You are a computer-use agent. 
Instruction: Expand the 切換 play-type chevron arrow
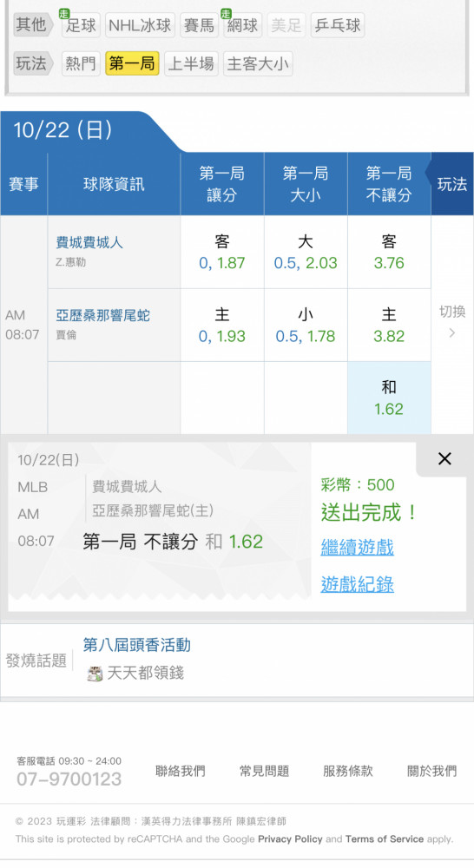point(451,332)
